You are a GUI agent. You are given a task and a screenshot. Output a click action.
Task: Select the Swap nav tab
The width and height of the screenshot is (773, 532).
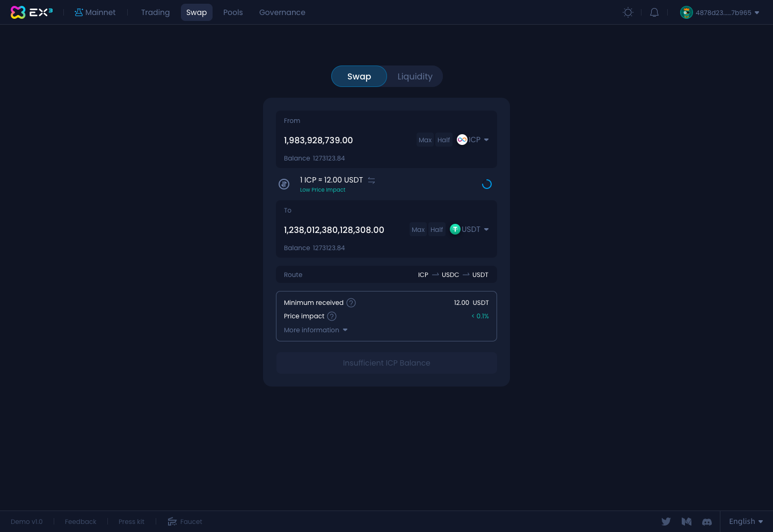(196, 12)
